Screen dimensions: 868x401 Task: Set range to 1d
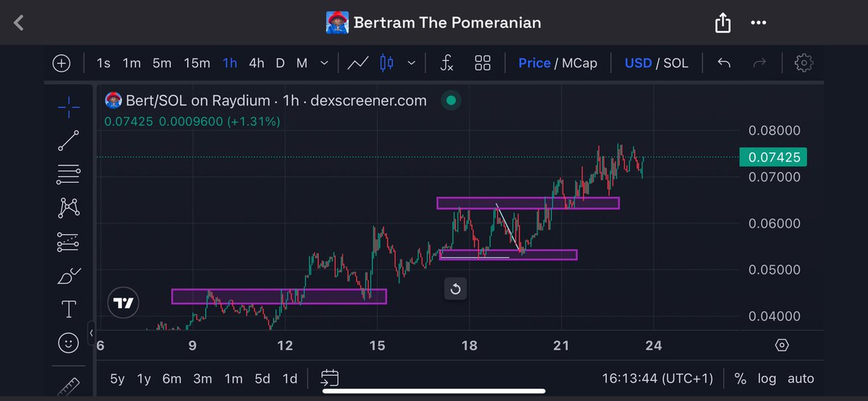(x=289, y=379)
